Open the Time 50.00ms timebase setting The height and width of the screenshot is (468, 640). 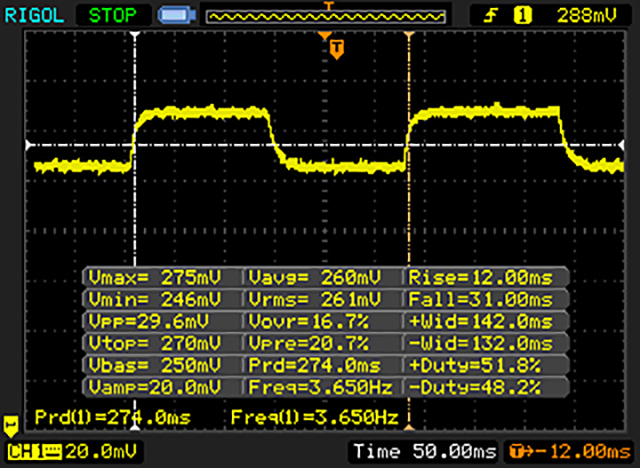pyautogui.click(x=424, y=453)
